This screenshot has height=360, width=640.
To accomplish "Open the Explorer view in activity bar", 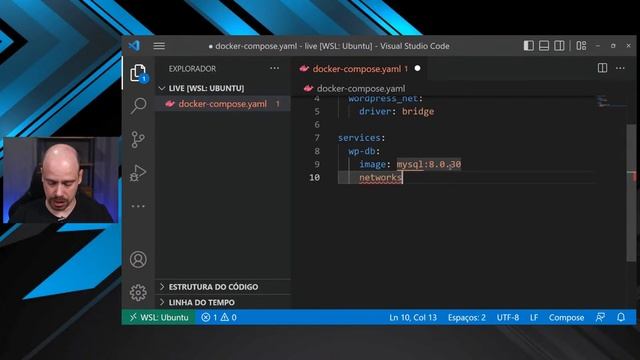I will (138, 73).
